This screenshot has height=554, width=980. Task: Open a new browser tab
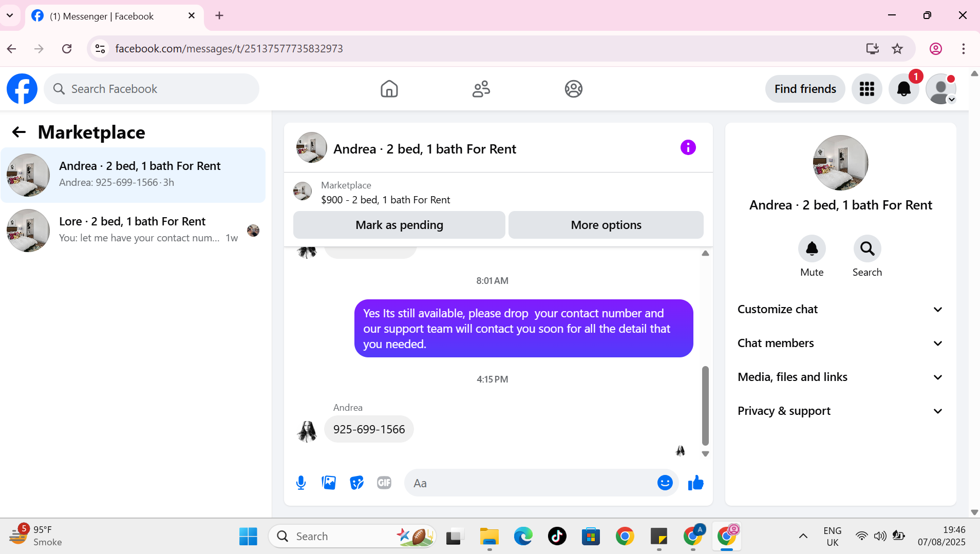(x=219, y=16)
